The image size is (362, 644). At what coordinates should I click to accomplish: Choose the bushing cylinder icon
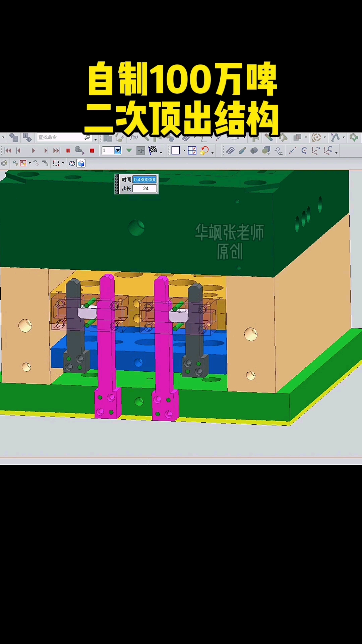254,151
